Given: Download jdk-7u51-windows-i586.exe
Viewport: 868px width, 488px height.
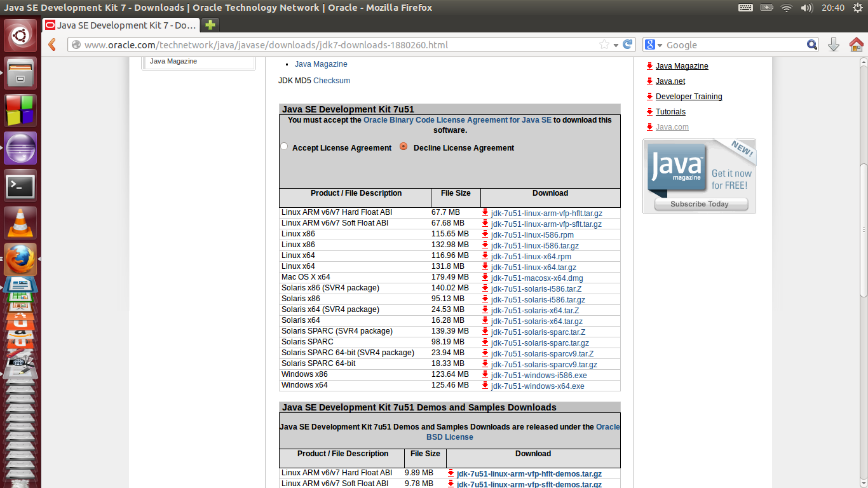Looking at the screenshot, I should tap(539, 376).
